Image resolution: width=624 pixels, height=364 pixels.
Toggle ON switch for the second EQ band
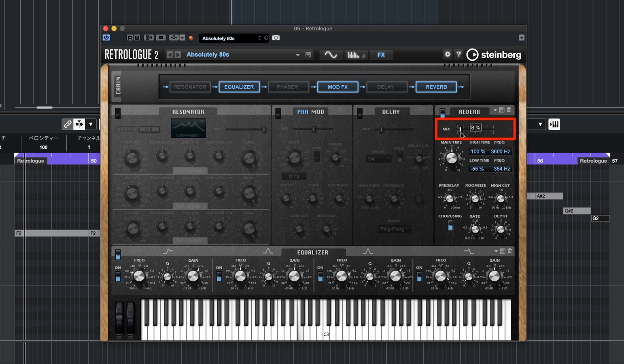click(219, 277)
